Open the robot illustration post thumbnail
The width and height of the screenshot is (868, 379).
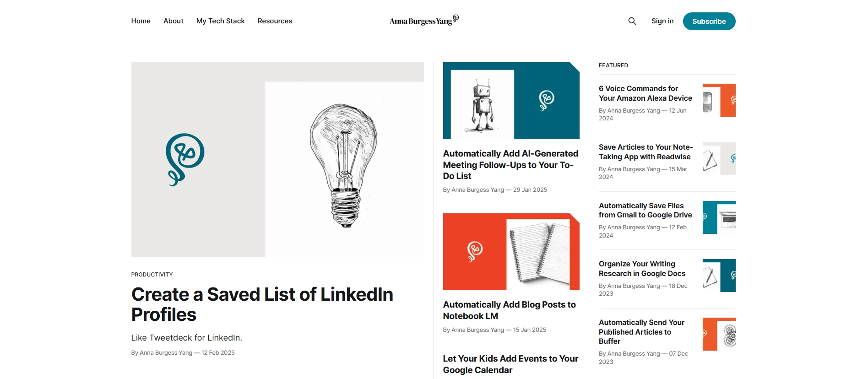click(511, 101)
